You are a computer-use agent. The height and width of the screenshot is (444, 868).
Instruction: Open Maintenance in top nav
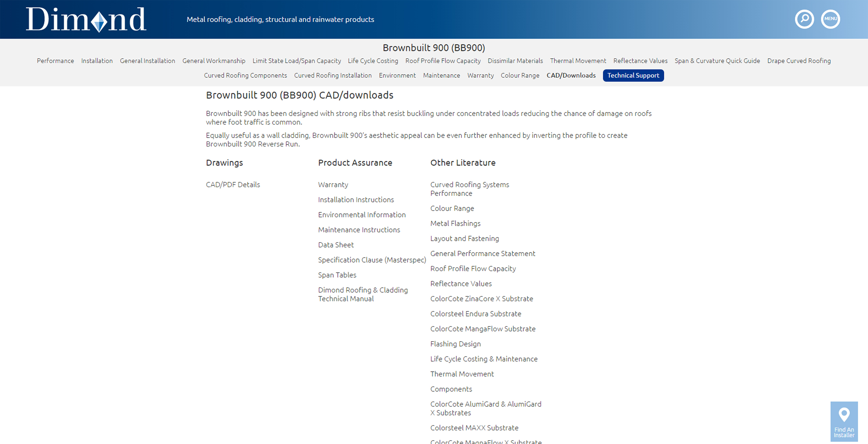click(x=441, y=75)
